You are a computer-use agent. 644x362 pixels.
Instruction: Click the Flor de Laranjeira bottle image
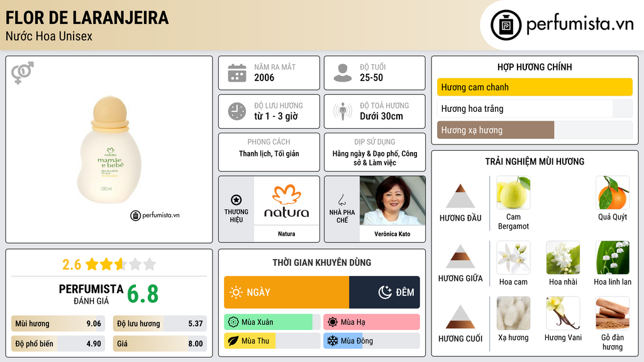(109, 150)
